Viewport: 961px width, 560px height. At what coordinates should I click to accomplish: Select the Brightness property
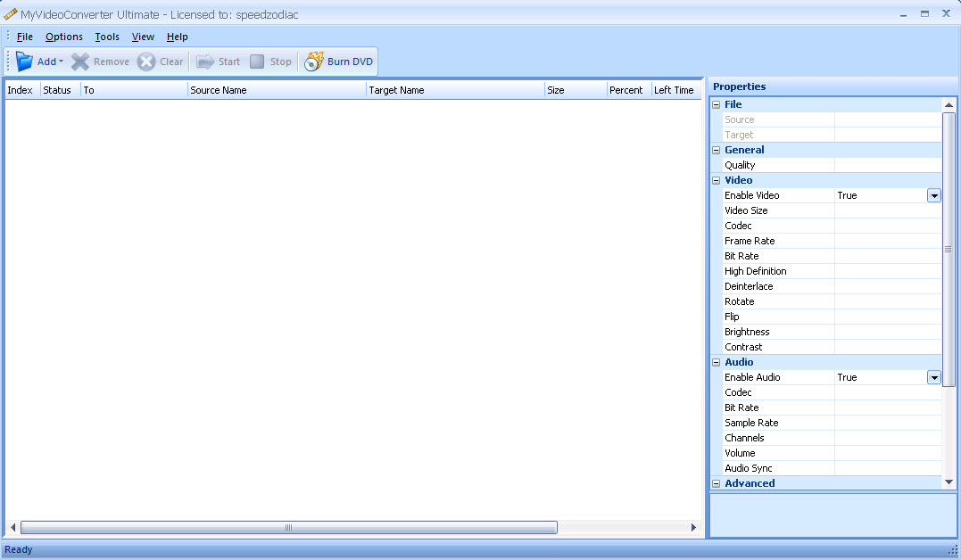pyautogui.click(x=833, y=332)
